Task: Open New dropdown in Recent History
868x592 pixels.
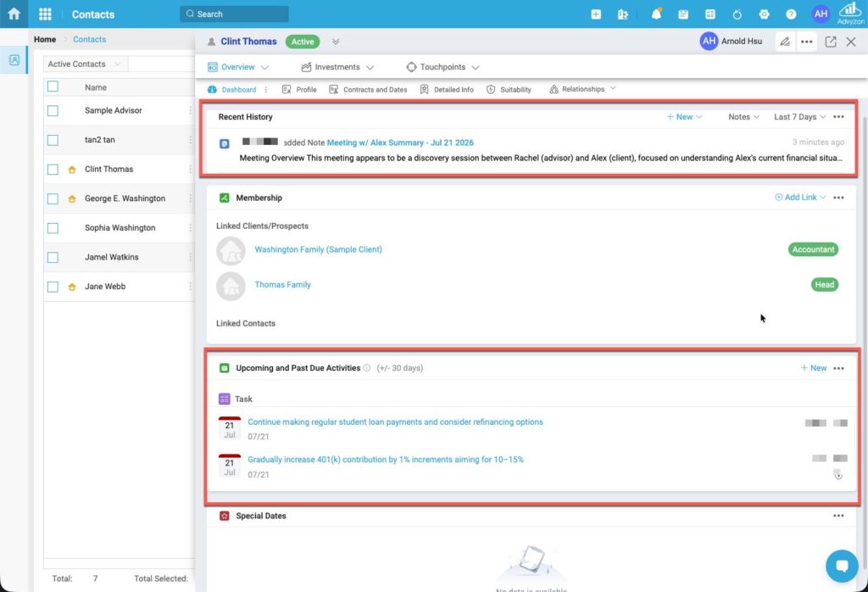Action: (x=684, y=117)
